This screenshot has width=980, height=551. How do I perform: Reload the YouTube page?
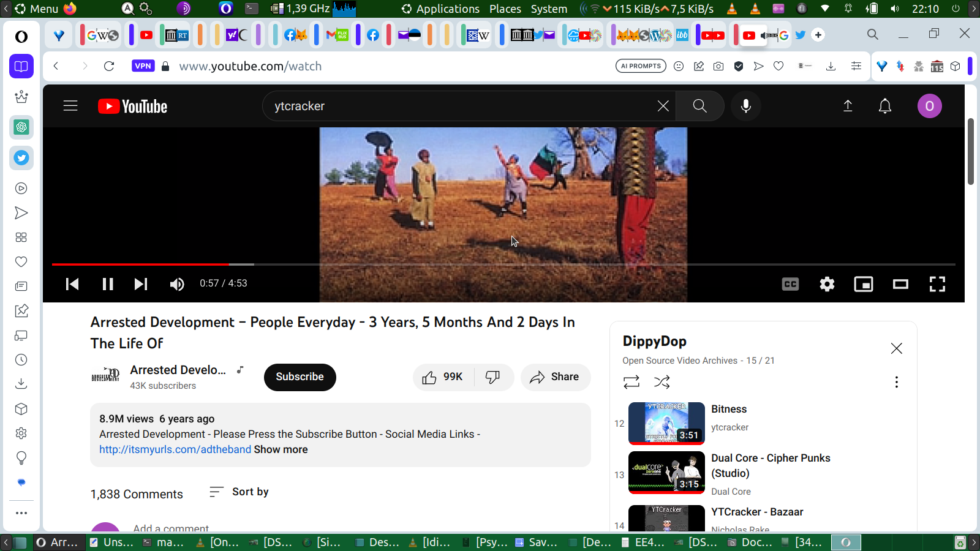[x=109, y=66]
